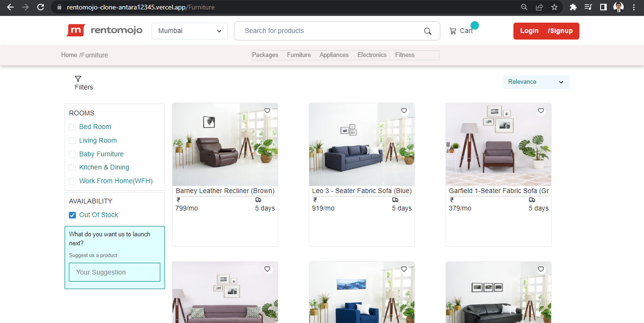Open the Packages category menu
This screenshot has height=323, width=644.
point(265,55)
